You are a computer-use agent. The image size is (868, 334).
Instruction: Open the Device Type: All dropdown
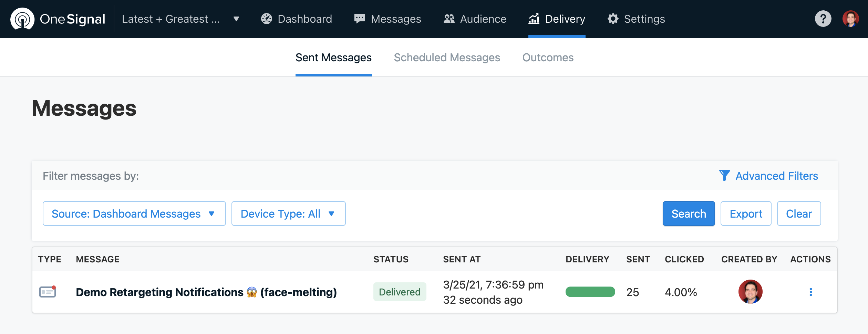pyautogui.click(x=288, y=213)
